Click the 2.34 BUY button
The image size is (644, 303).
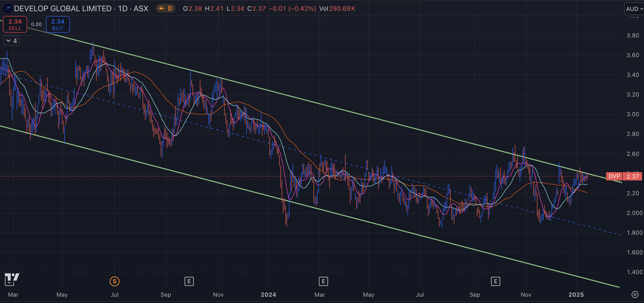[x=58, y=25]
